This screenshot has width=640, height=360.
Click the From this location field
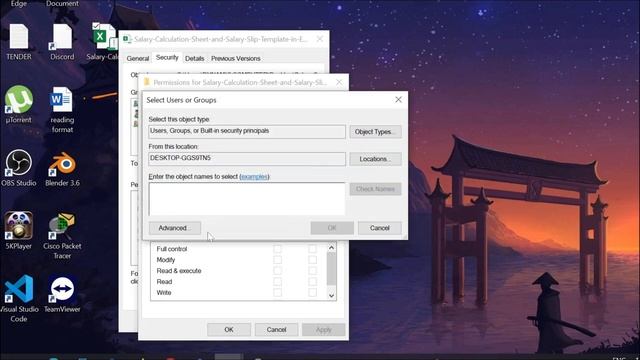247,158
